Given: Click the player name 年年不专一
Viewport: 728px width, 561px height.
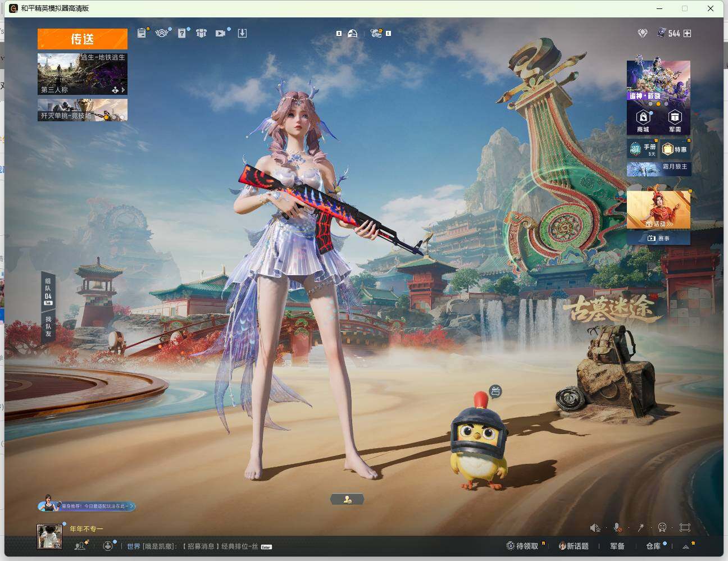Looking at the screenshot, I should pos(87,528).
